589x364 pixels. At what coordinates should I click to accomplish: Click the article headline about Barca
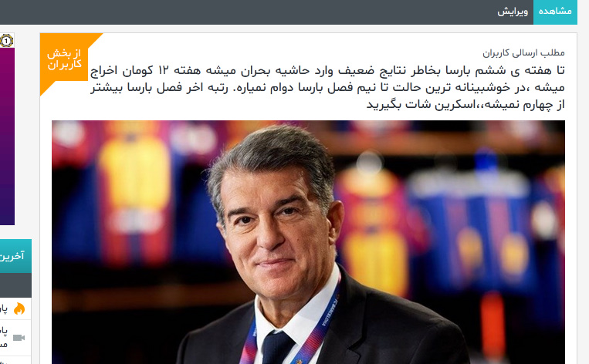tap(327, 87)
